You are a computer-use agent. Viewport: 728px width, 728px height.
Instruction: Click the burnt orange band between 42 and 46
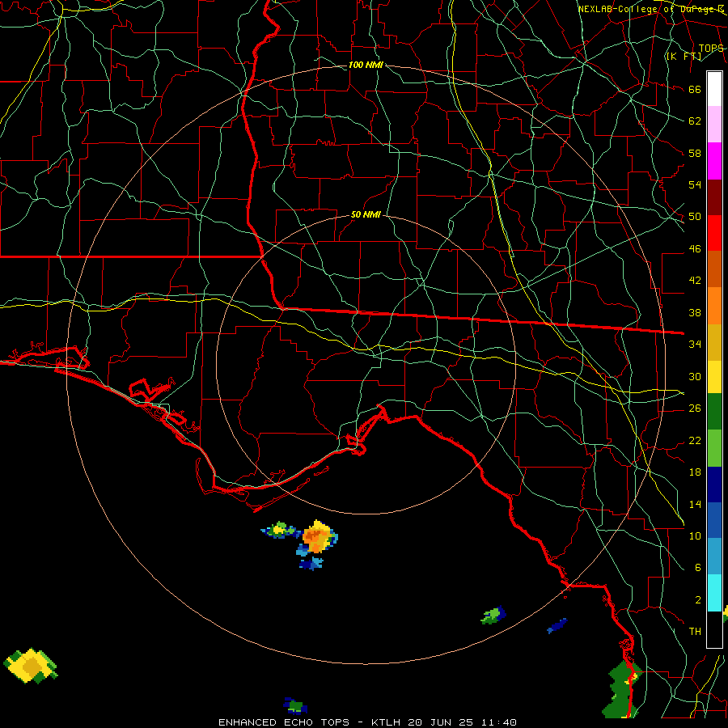714,269
